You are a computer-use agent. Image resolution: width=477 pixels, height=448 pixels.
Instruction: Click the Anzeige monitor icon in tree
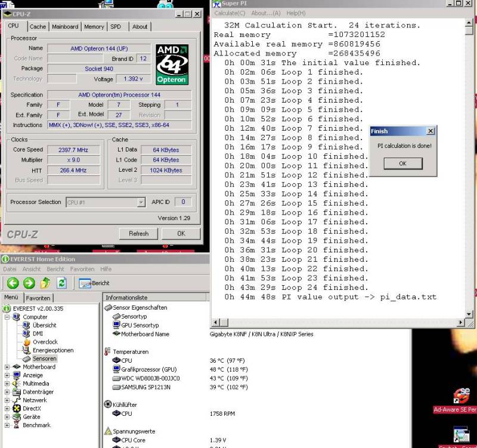17,375
